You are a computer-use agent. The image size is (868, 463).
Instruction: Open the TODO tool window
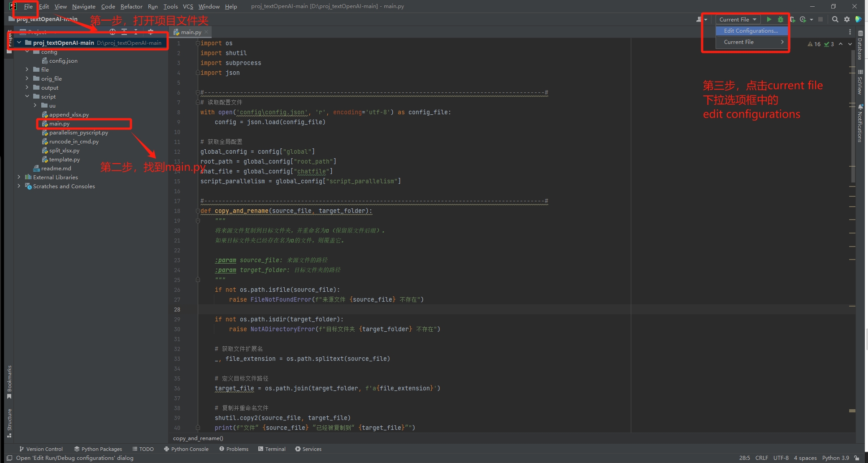[143, 449]
